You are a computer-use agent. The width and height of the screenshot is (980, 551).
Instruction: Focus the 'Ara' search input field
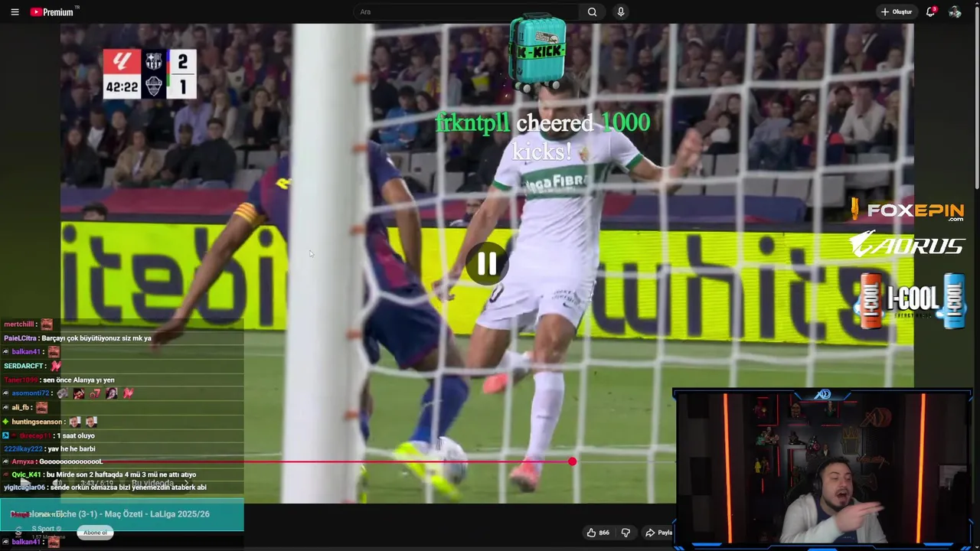point(465,12)
